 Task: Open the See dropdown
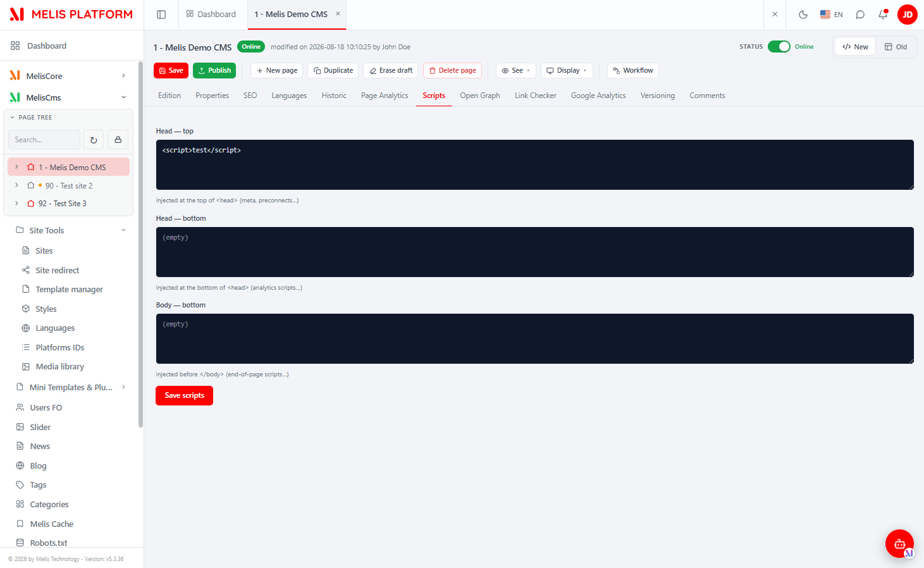point(516,71)
